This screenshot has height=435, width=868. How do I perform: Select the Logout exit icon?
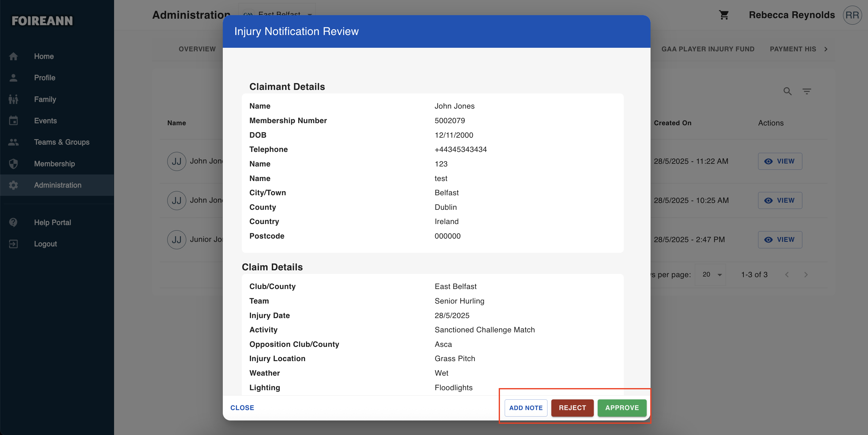click(x=13, y=244)
